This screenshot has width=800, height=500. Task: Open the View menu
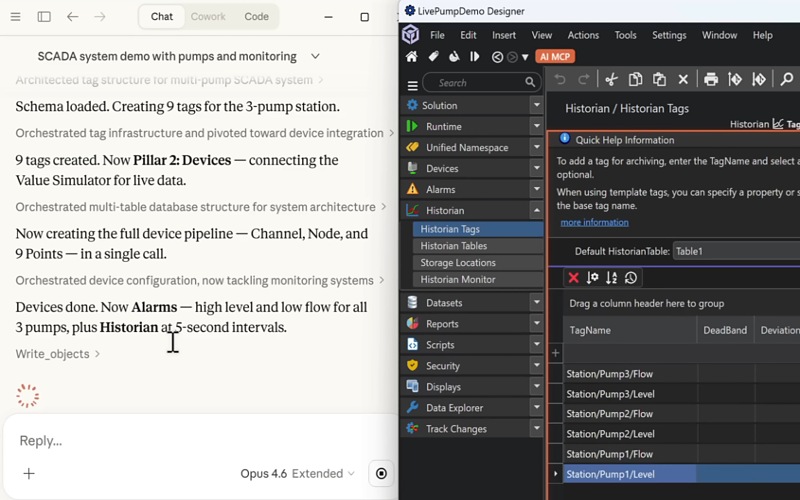pos(541,35)
